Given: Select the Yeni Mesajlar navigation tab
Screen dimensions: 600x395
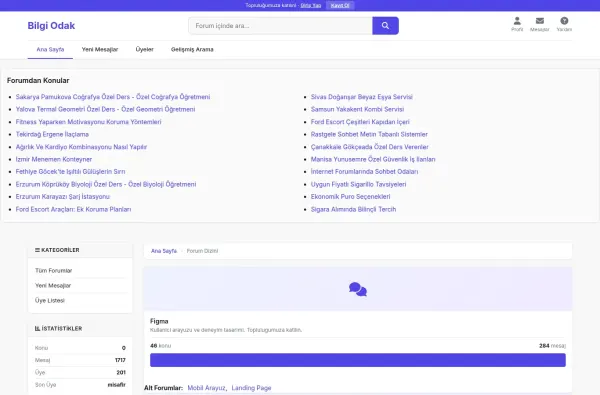Looking at the screenshot, I should 100,49.
